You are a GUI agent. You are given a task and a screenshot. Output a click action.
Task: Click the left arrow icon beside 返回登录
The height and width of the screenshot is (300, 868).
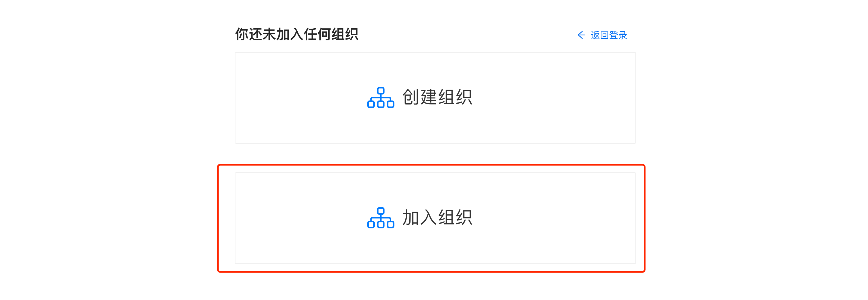[581, 35]
